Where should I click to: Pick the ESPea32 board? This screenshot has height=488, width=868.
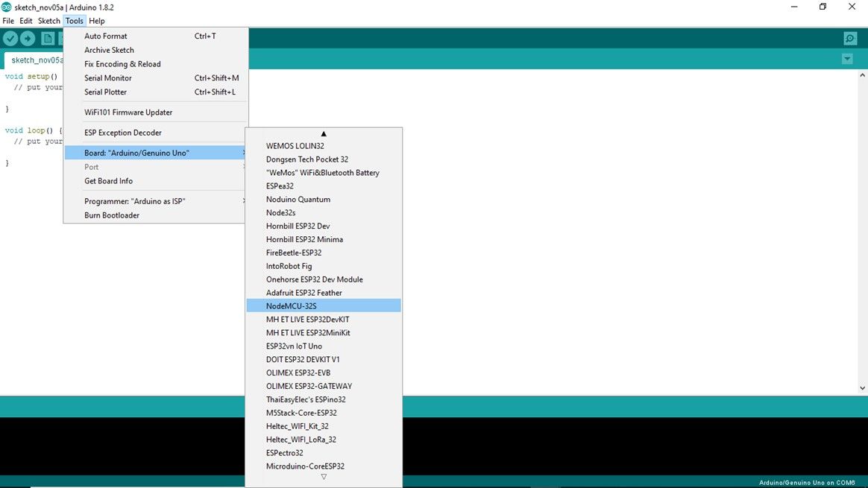(324, 186)
